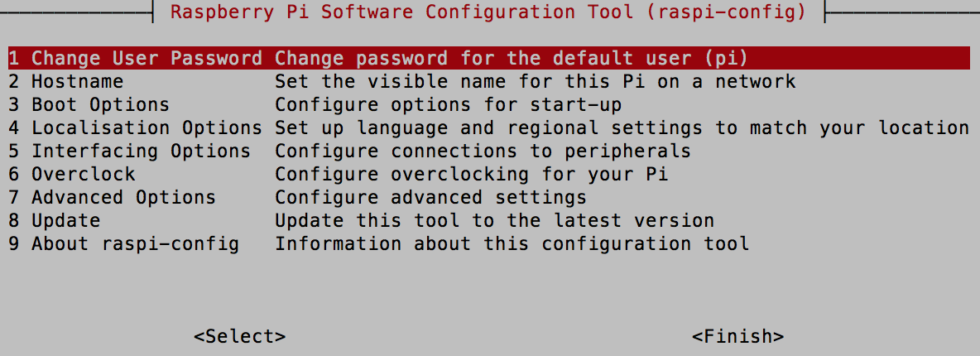This screenshot has height=356, width=980.
Task: Open the Interfacing Options entry
Action: click(x=489, y=151)
